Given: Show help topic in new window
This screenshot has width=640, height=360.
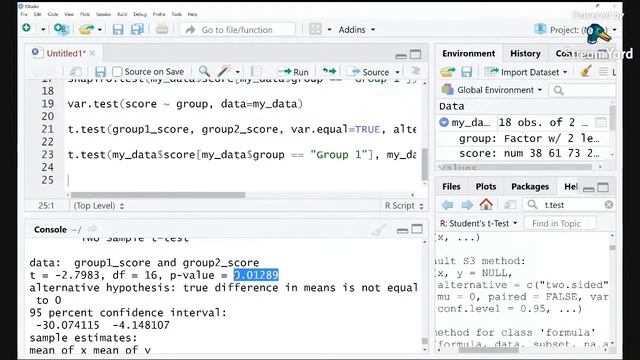Looking at the screenshot, I should tap(509, 205).
